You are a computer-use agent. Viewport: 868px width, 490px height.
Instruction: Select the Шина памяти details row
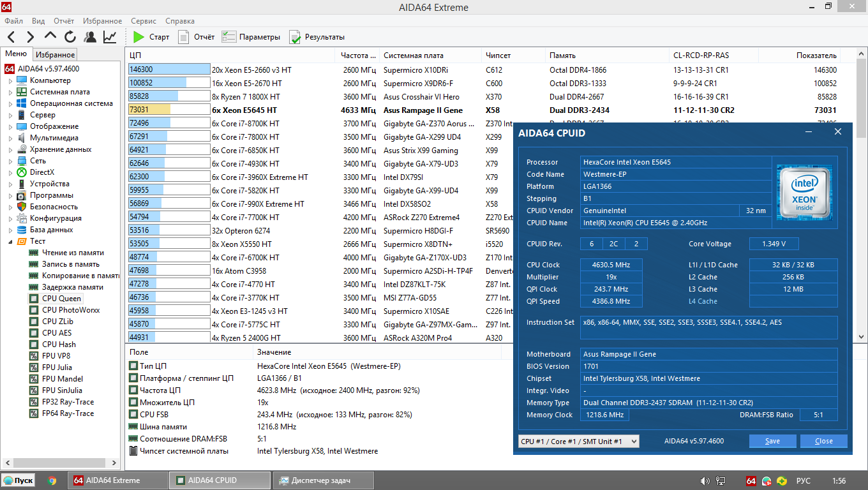pos(319,427)
